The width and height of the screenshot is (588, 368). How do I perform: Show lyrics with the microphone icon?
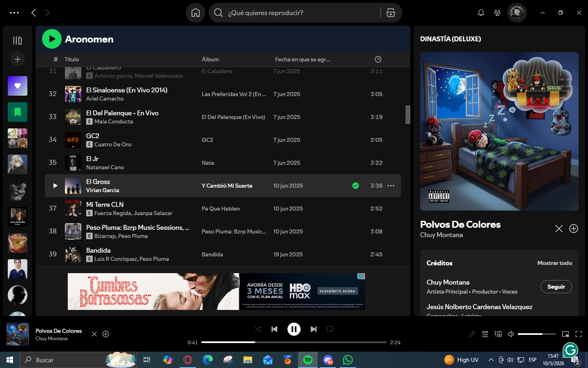pyautogui.click(x=472, y=334)
